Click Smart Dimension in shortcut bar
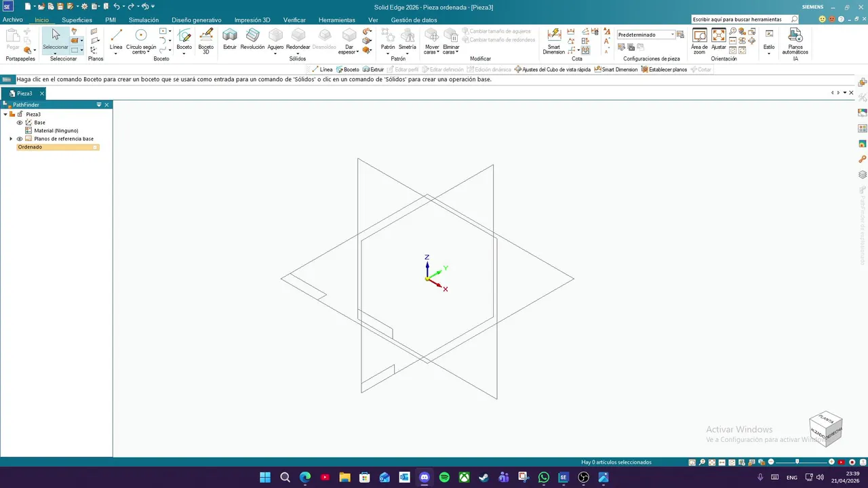This screenshot has width=868, height=488. [616, 70]
